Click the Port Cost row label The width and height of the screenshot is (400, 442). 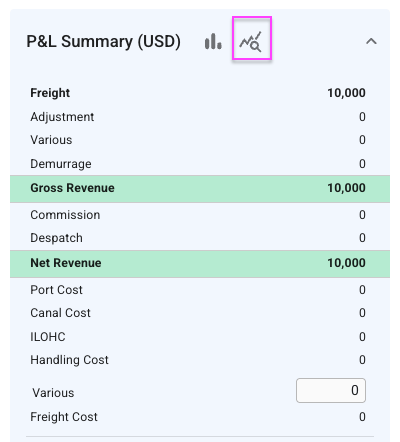coord(56,290)
